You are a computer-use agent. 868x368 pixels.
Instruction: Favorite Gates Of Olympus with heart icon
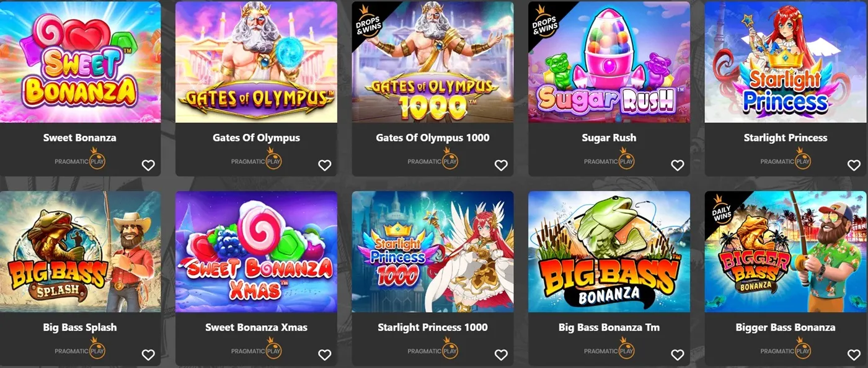pos(325,165)
